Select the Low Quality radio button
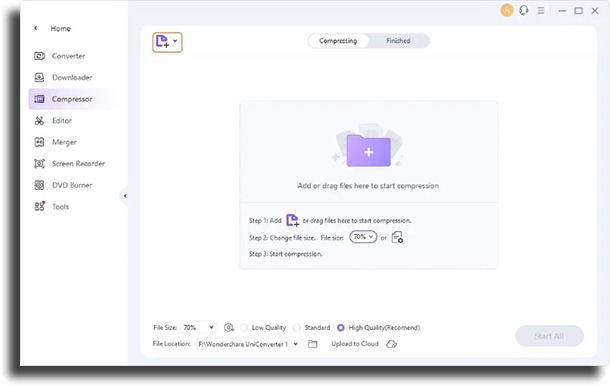Image resolution: width=610 pixels, height=386 pixels. (x=244, y=328)
